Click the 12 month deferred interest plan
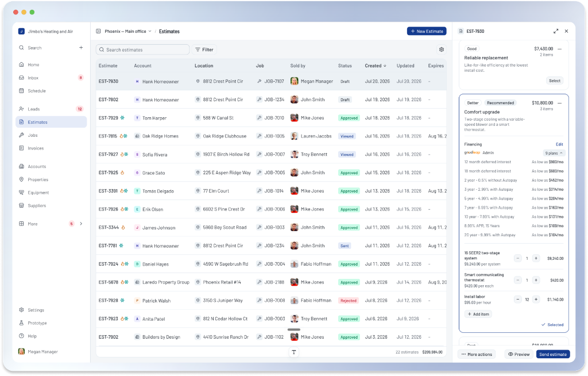The width and height of the screenshot is (588, 376). tap(514, 162)
